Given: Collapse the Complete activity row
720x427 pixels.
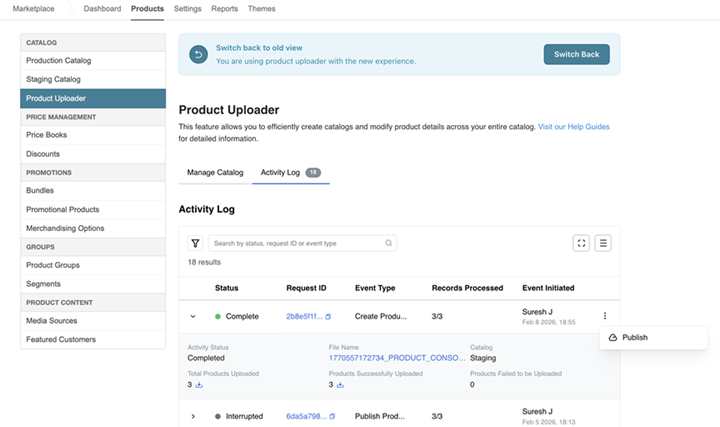Looking at the screenshot, I should 193,316.
